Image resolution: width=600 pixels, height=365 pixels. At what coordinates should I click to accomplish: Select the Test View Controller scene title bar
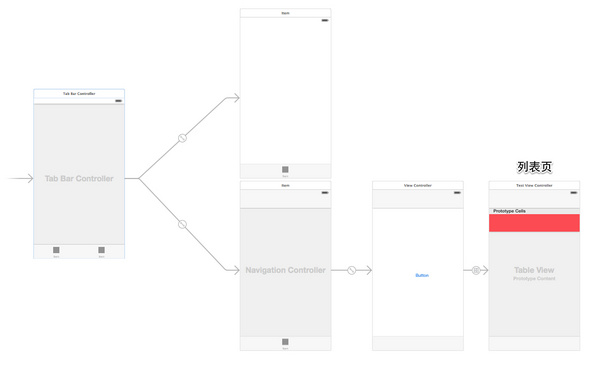[534, 185]
